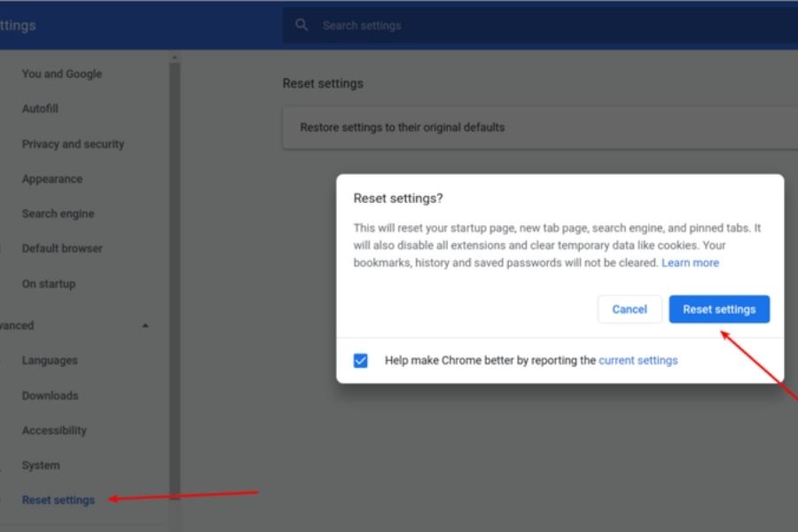Select Privacy and security in sidebar

tap(73, 145)
